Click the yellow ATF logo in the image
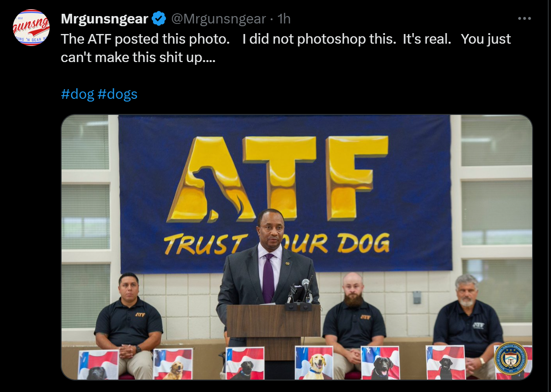 tap(278, 179)
